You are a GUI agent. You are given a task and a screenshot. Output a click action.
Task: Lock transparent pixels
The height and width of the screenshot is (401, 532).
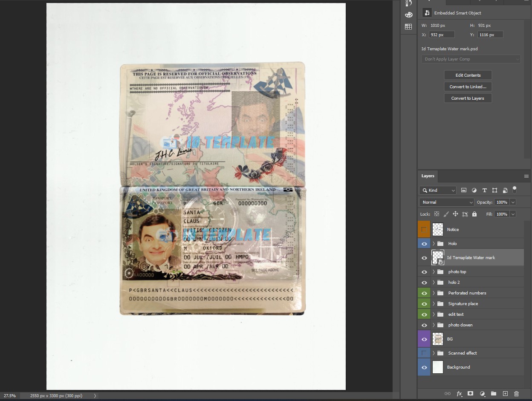437,214
